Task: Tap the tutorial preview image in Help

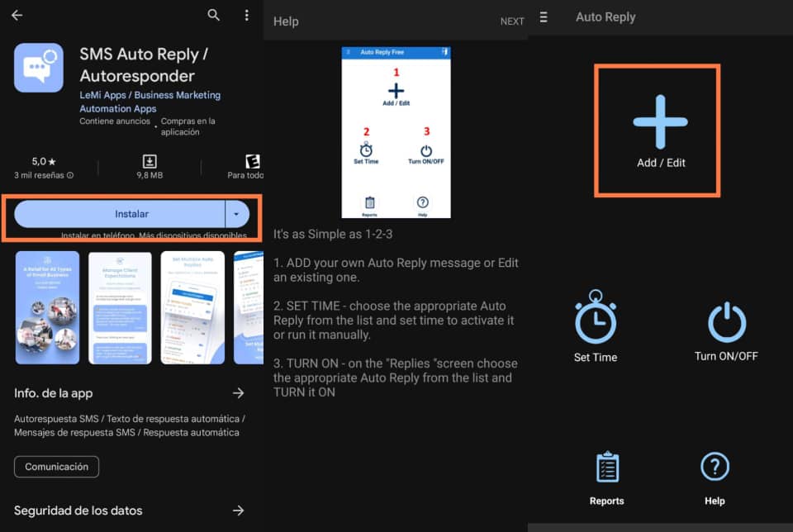Action: (x=396, y=132)
